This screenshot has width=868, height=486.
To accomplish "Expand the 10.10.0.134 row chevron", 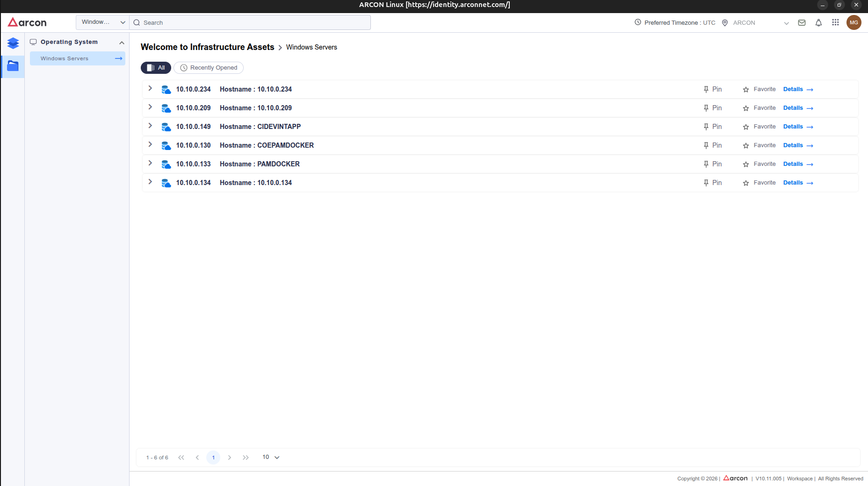I will 150,182.
